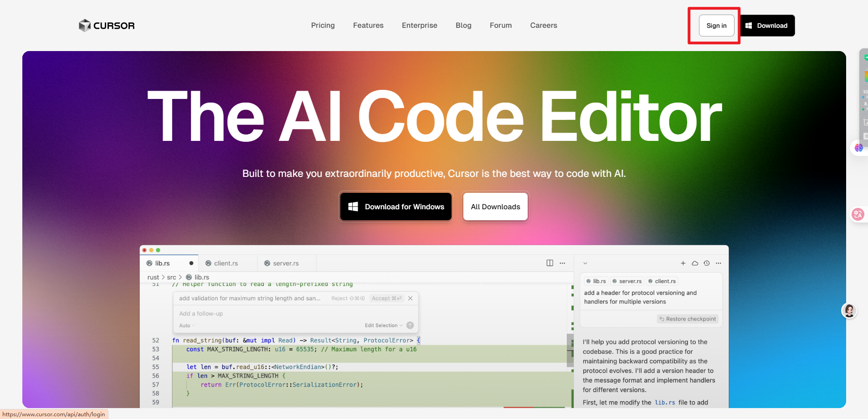
Task: Open chat panel more options ellipsis
Action: 719,263
